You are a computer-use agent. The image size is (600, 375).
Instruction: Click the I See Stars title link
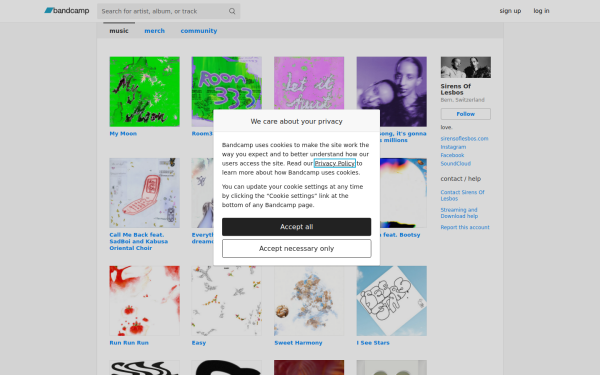coord(373,343)
